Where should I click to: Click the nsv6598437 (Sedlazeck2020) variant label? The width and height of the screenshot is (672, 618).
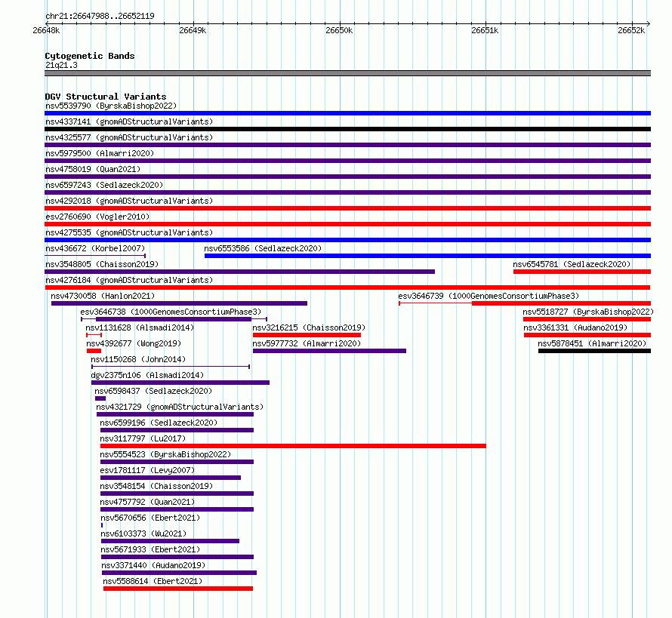pyautogui.click(x=153, y=391)
